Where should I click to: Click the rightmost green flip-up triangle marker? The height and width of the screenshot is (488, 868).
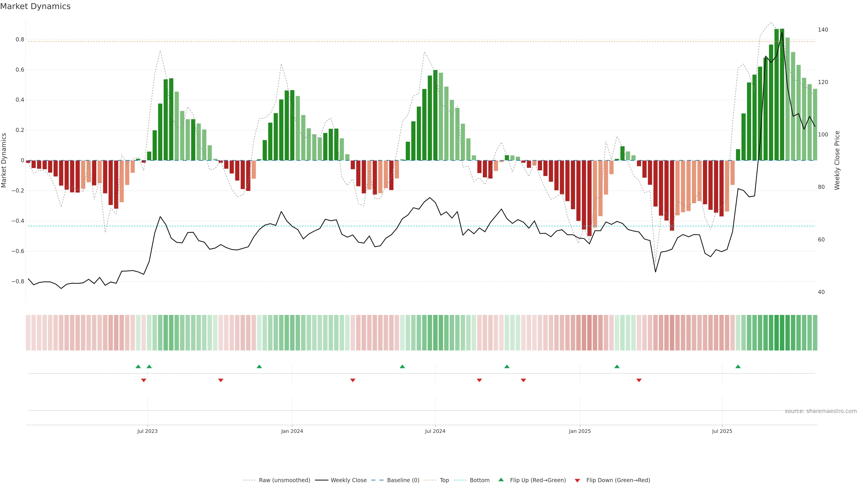pyautogui.click(x=738, y=366)
